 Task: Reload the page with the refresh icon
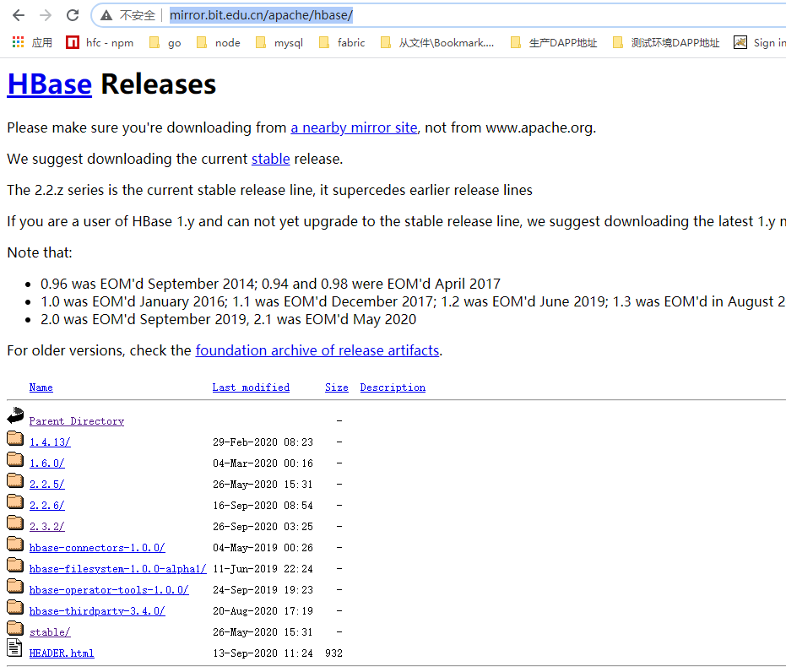pos(73,15)
